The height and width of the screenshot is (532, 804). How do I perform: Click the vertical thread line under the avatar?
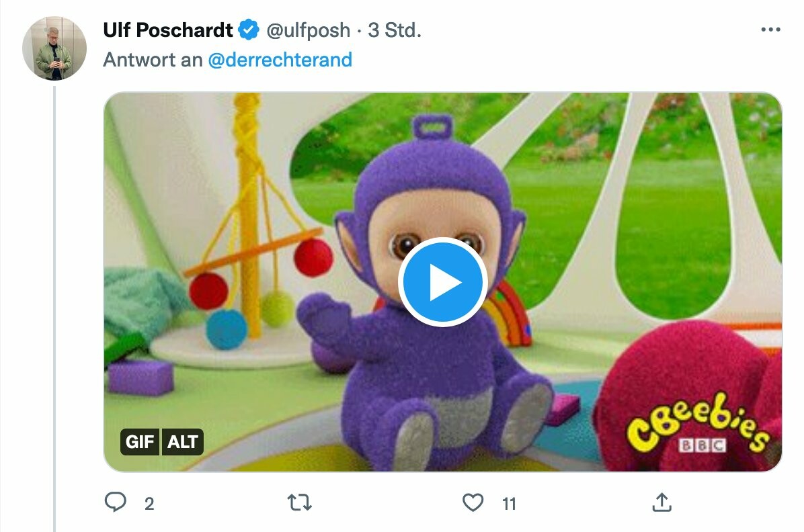[x=54, y=302]
